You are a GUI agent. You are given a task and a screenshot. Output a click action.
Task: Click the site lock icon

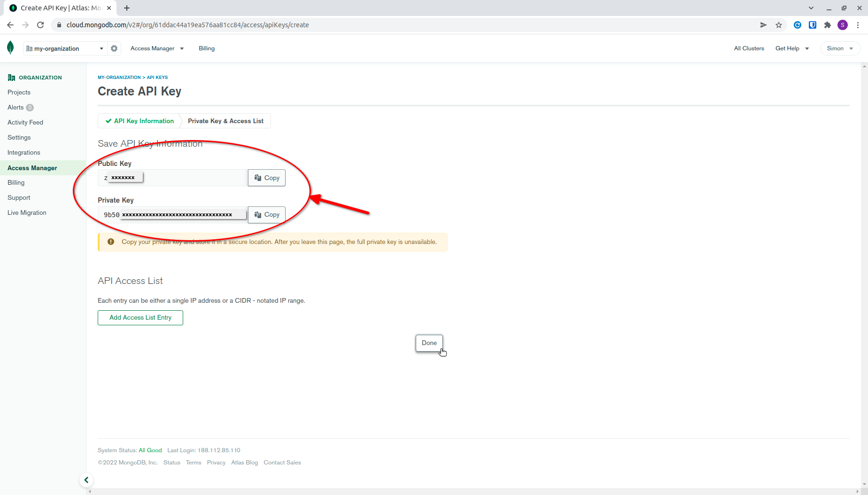[x=59, y=25]
